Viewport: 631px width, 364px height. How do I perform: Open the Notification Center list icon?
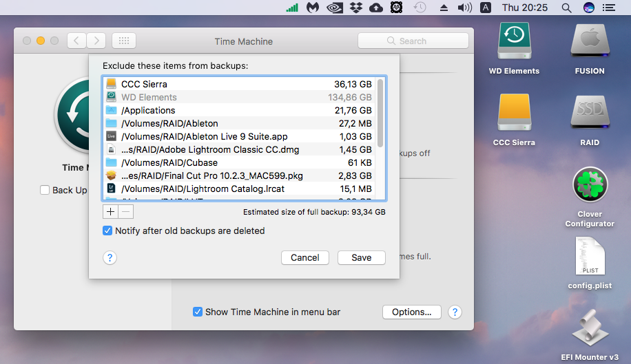(x=609, y=8)
